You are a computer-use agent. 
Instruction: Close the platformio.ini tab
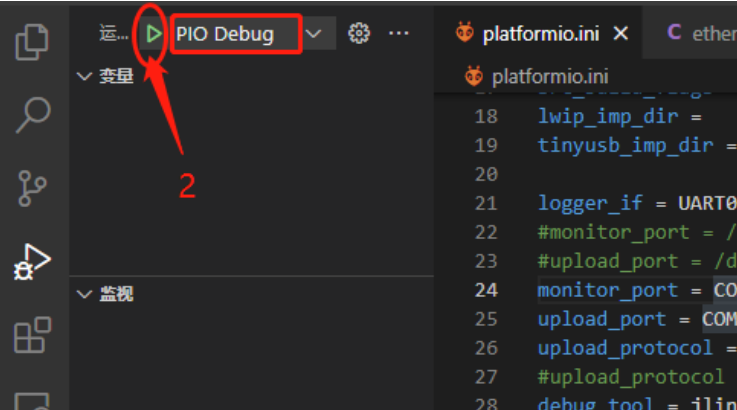click(x=621, y=33)
